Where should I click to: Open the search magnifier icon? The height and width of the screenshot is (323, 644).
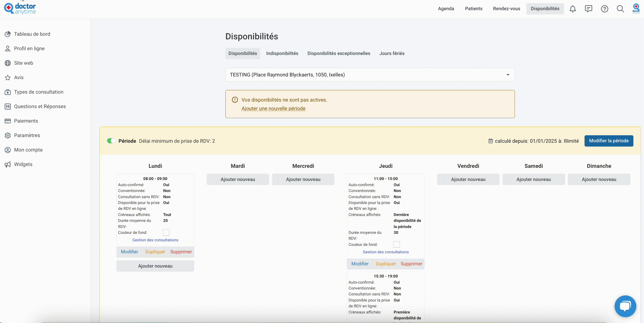620,9
